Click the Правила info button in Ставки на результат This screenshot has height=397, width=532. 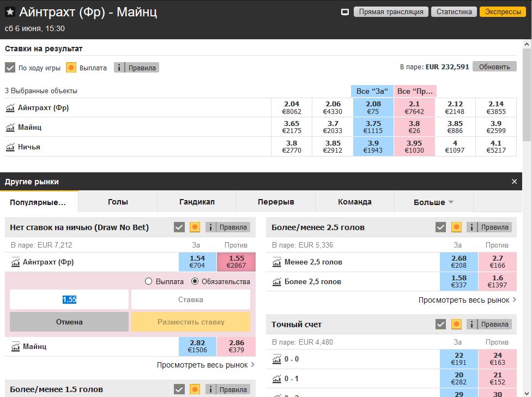[136, 68]
